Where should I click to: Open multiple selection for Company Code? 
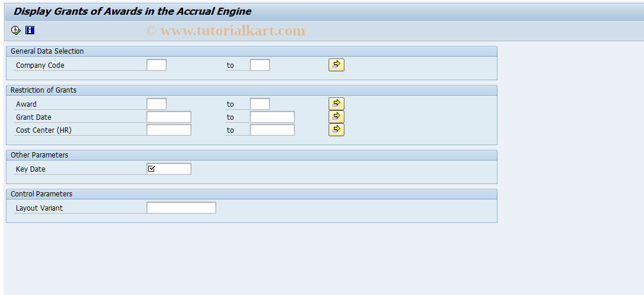(336, 65)
